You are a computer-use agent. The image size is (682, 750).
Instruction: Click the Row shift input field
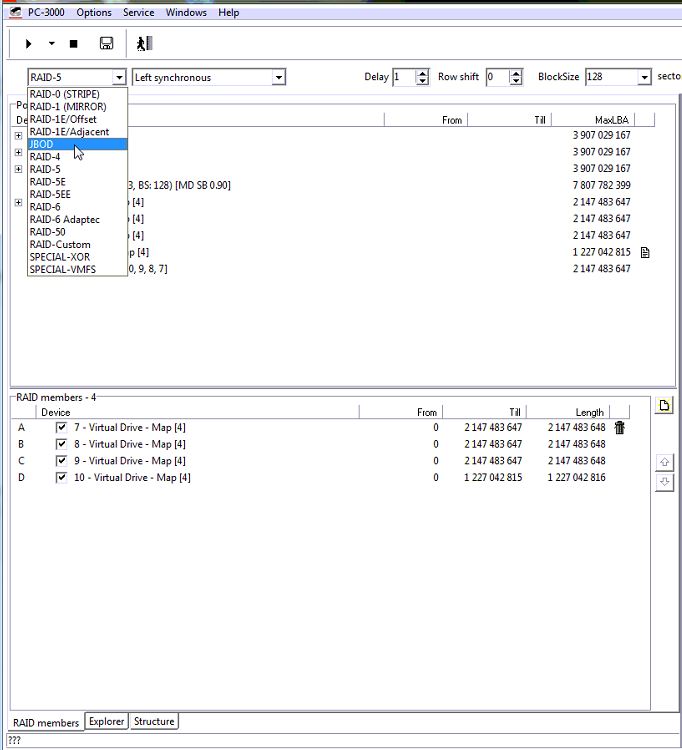pos(497,77)
